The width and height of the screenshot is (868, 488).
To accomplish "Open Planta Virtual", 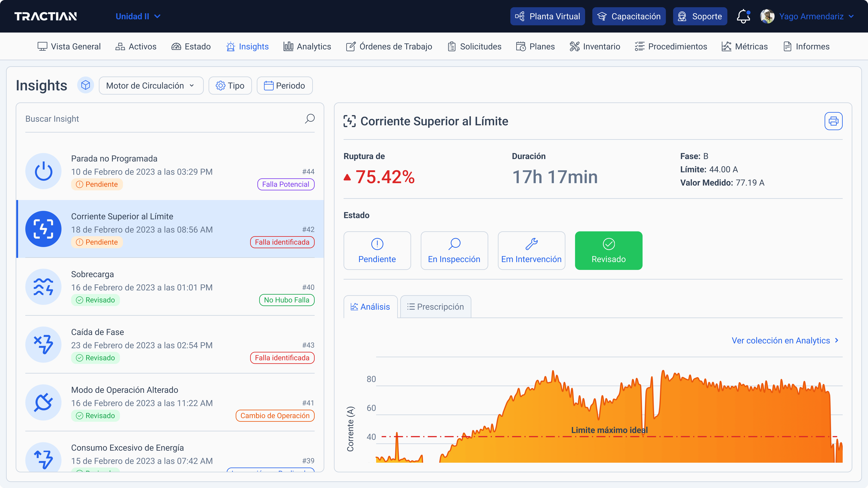I will click(547, 16).
